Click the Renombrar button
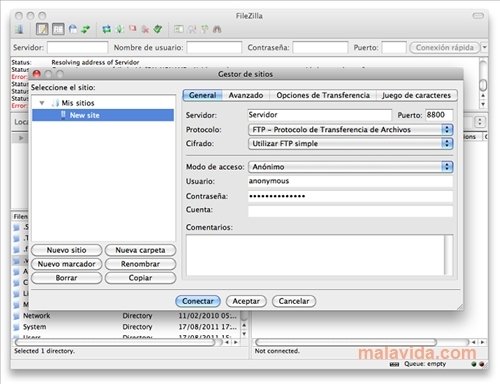The image size is (500, 384). pyautogui.click(x=140, y=264)
